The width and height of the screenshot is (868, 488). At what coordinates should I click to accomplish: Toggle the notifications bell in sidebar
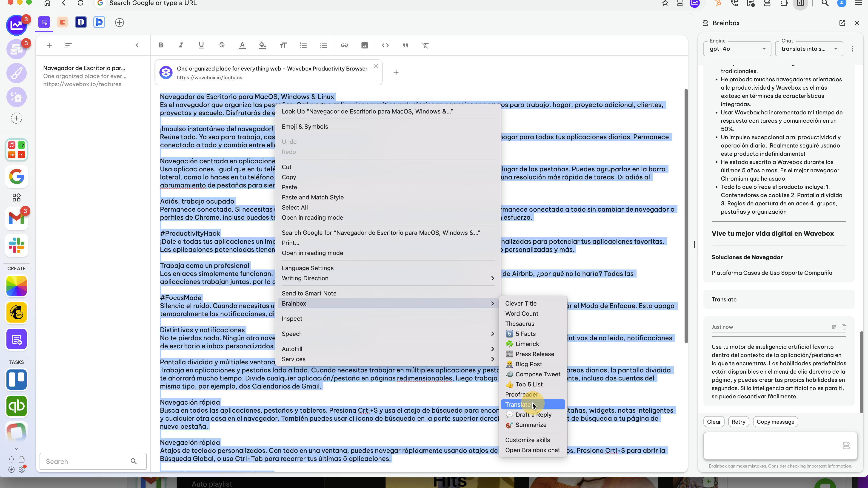tap(11, 459)
